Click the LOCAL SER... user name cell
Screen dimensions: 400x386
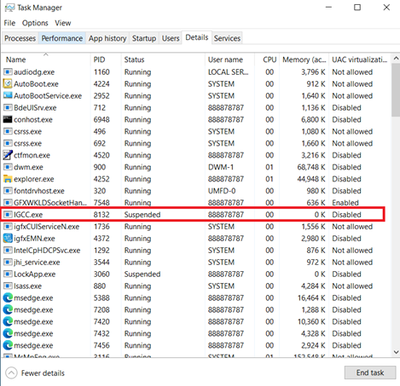click(x=228, y=72)
